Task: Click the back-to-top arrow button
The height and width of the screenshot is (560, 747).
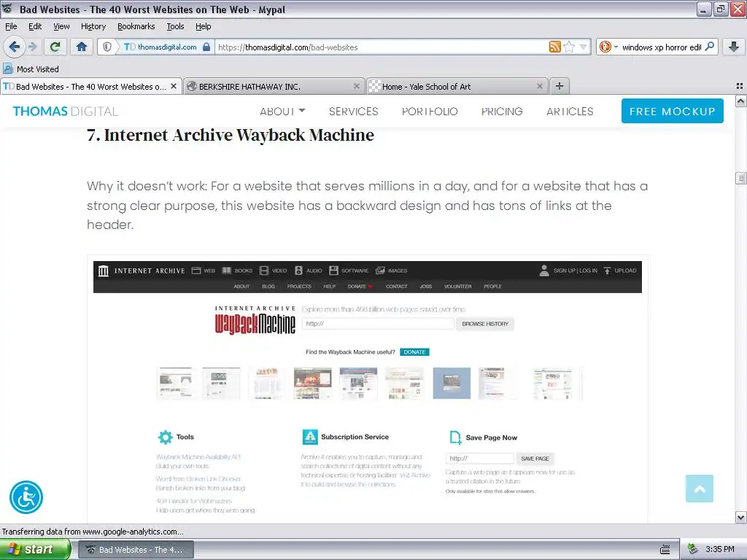Action: (x=700, y=489)
